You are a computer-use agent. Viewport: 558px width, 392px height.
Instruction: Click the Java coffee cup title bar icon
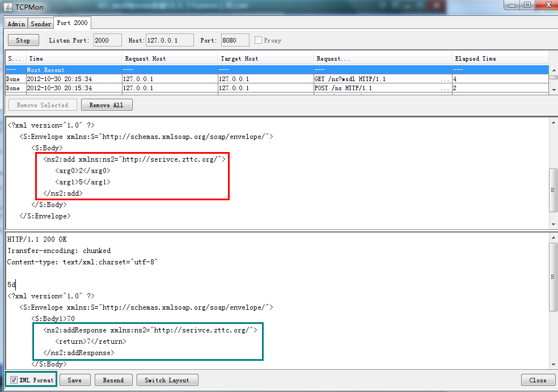7,7
